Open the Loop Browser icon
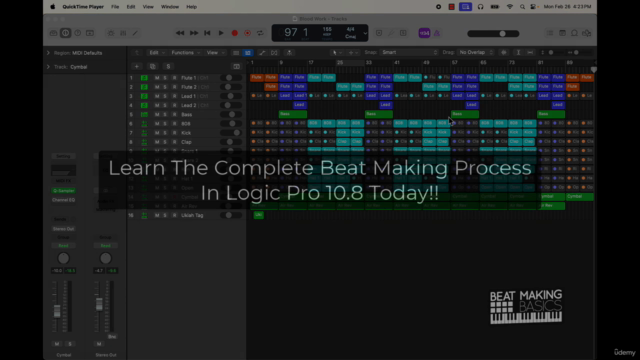This screenshot has height=360, width=640. [x=574, y=33]
